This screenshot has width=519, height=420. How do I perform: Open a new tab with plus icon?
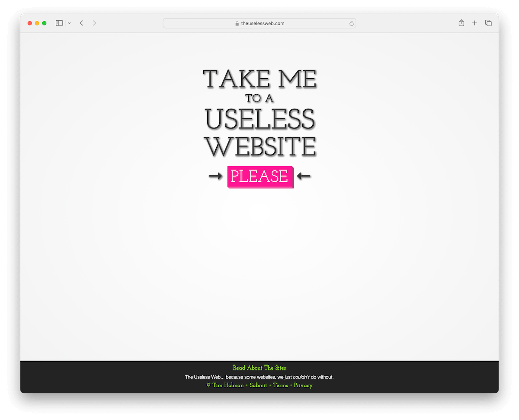tap(474, 23)
